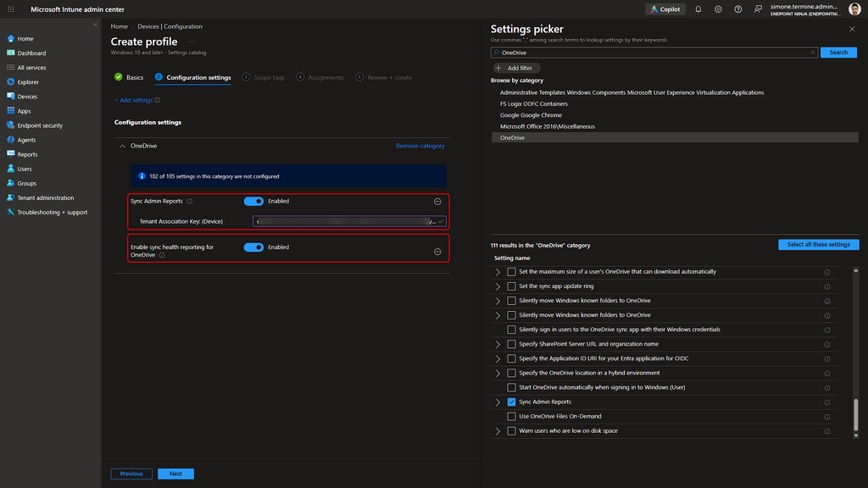
Task: Check Use OneDrive Files On-Demand
Action: (511, 417)
